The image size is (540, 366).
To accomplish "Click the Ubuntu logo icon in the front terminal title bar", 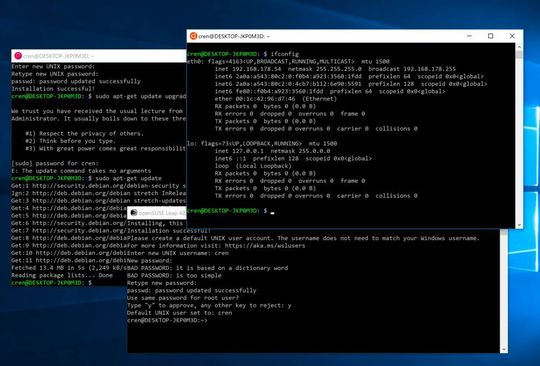I will coord(194,36).
